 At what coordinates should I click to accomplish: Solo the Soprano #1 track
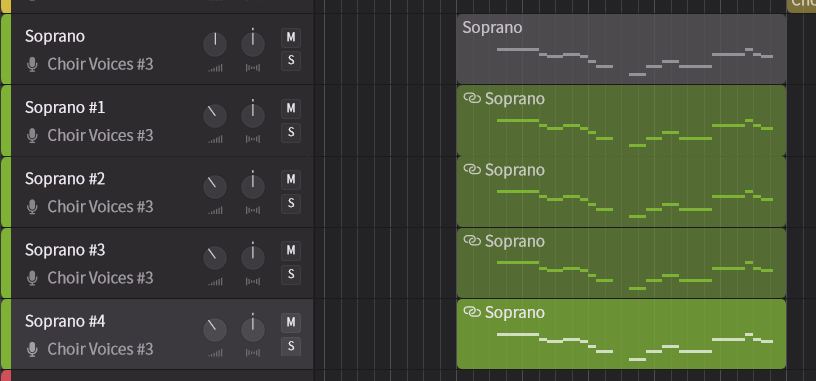tap(291, 132)
